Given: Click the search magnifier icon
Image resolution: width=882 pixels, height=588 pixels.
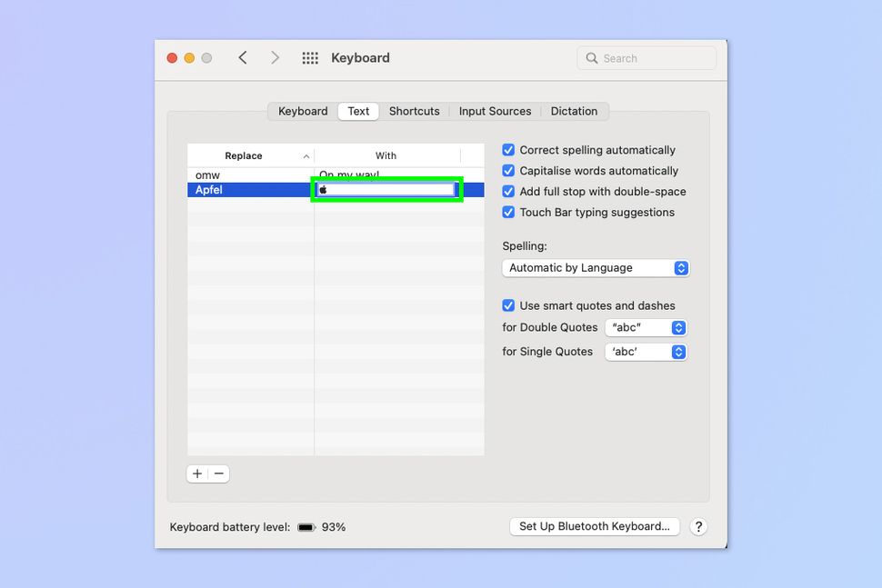Looking at the screenshot, I should pyautogui.click(x=590, y=57).
